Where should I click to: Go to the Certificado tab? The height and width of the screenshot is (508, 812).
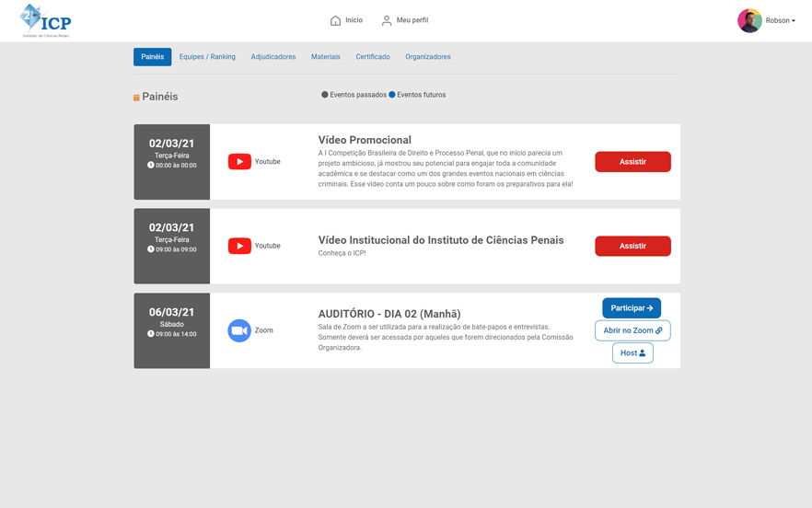tap(373, 57)
